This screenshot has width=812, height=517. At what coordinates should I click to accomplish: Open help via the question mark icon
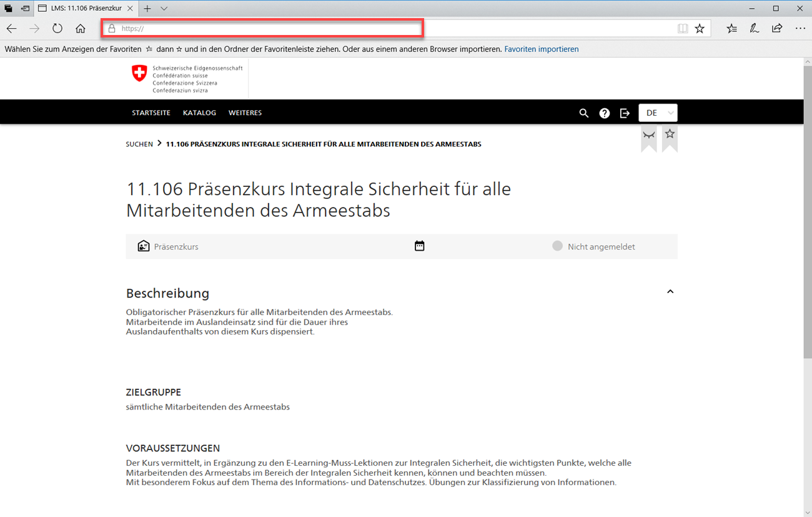tap(604, 113)
